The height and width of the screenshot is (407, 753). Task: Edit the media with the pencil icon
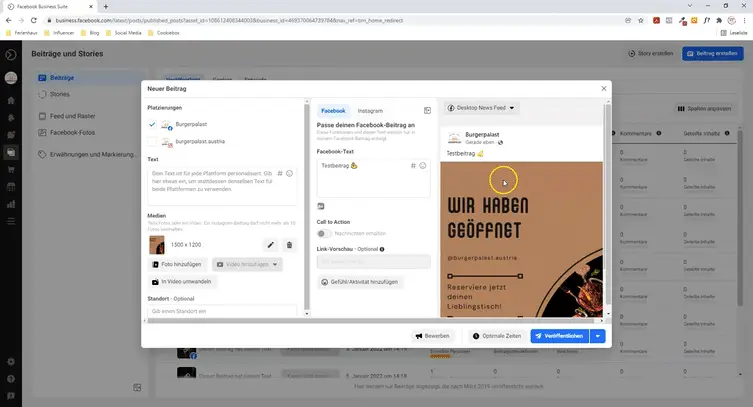coord(271,245)
